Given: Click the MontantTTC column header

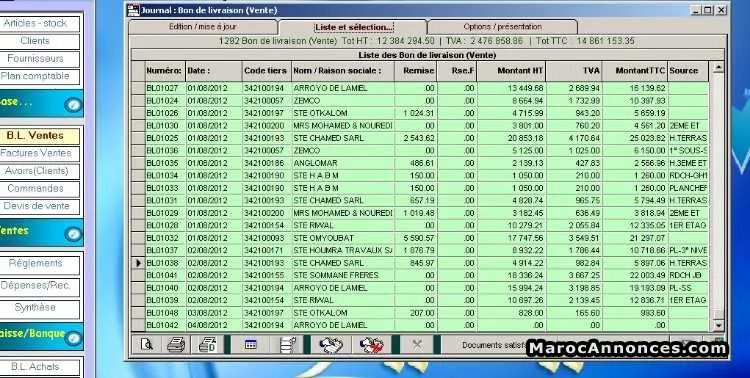Looking at the screenshot, I should pos(635,71).
